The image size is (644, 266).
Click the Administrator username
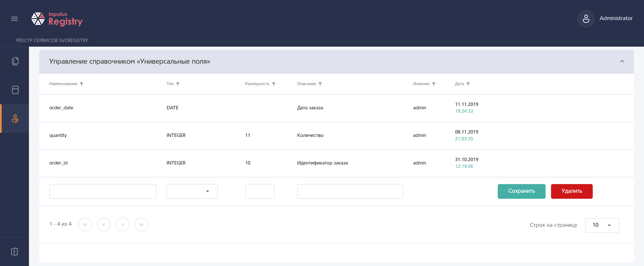tap(616, 18)
